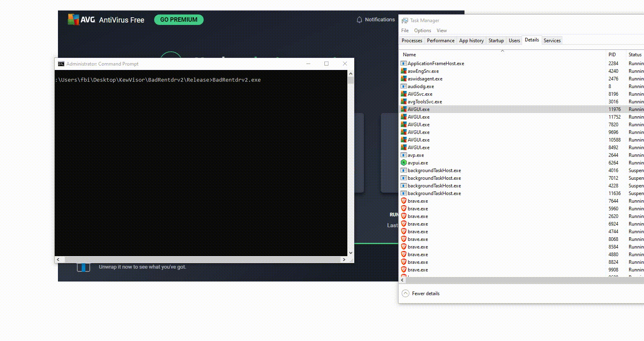
Task: Click the AVGUI.exe icon for PID 11976
Action: click(404, 109)
